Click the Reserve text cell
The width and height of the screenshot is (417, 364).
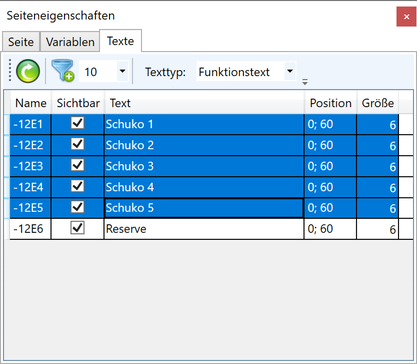204,229
